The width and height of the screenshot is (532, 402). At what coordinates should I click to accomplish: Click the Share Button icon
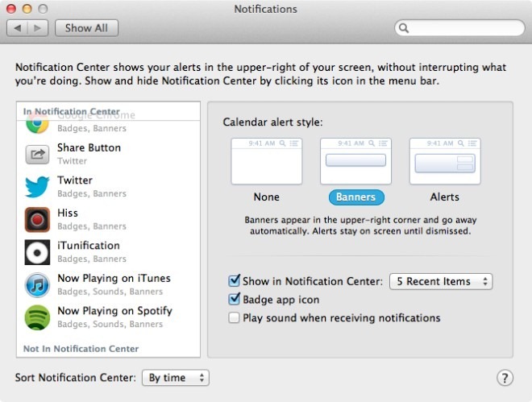pos(37,154)
